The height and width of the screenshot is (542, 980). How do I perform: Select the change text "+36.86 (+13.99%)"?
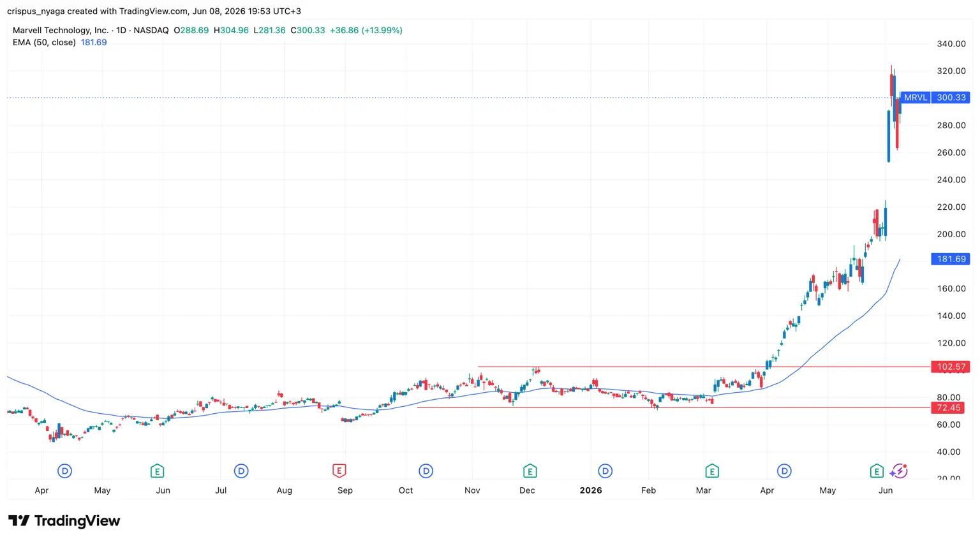point(366,30)
